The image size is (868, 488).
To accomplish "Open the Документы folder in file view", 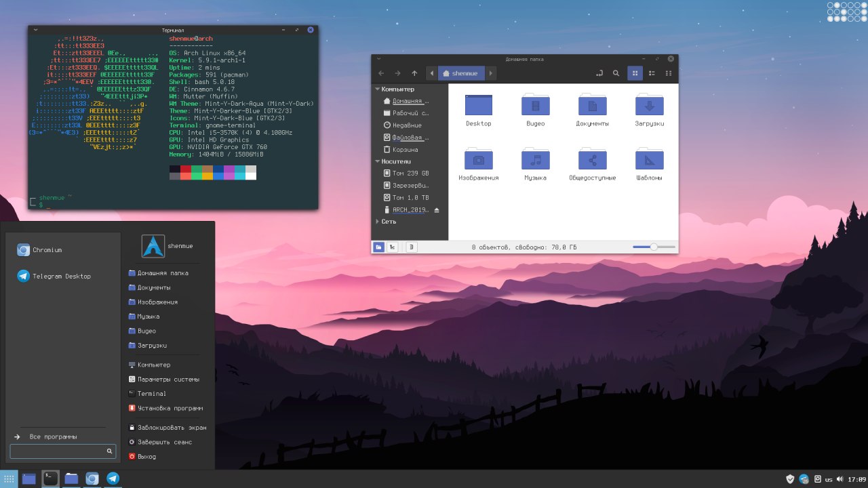I will point(593,110).
